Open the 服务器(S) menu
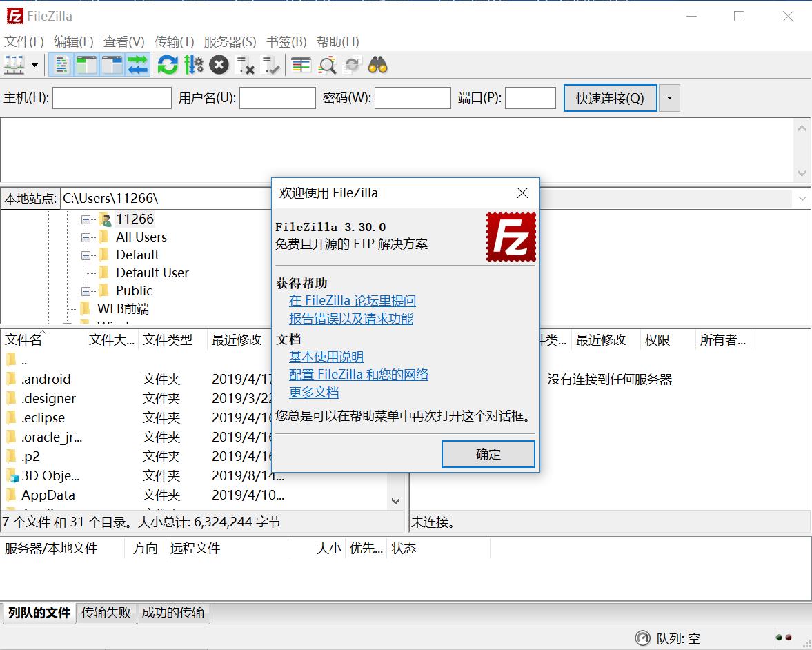Screen dimensions: 812x650 tap(230, 41)
